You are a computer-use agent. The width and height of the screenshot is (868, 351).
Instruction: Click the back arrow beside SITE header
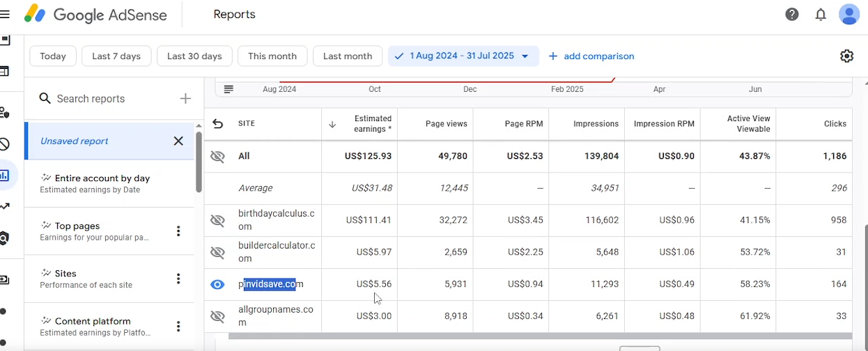[x=218, y=124]
